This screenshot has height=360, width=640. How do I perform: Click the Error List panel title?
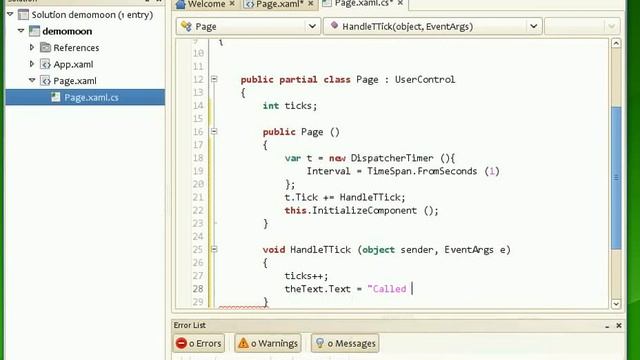(x=189, y=325)
